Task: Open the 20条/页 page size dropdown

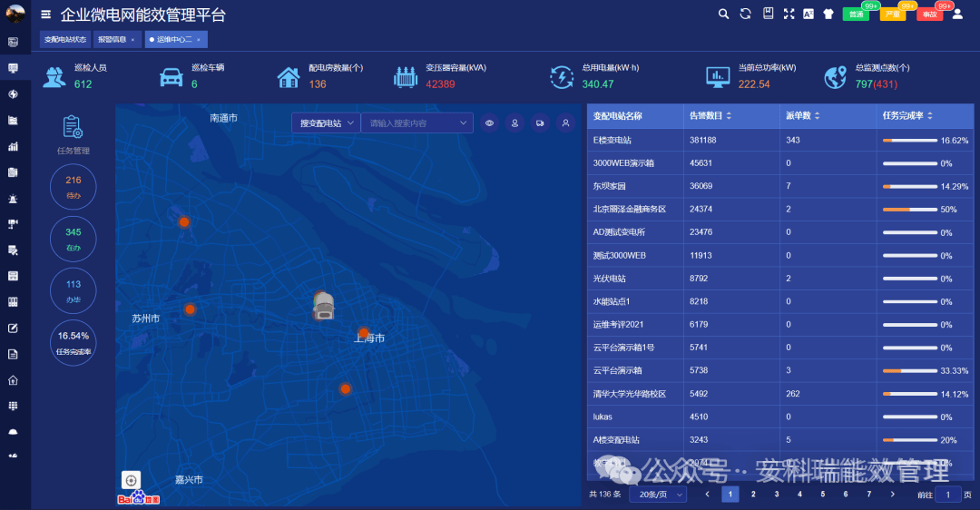Action: (x=659, y=495)
